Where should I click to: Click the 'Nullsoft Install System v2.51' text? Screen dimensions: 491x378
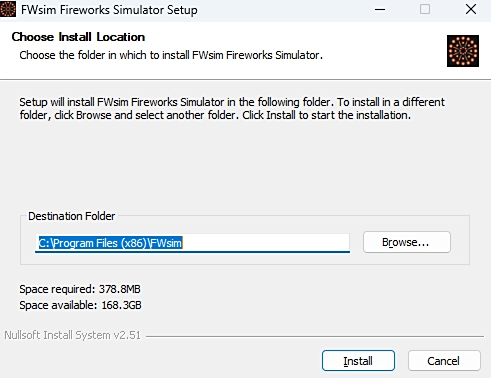tap(73, 335)
